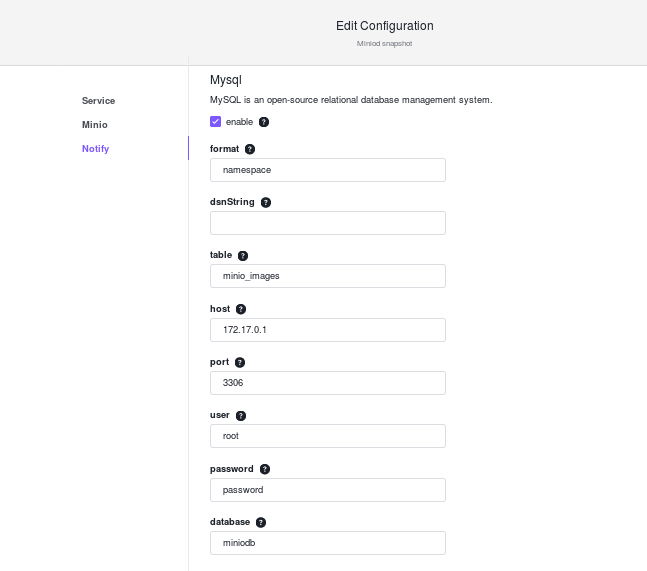The width and height of the screenshot is (647, 571).
Task: Open the Service section tab
Action: (x=98, y=101)
